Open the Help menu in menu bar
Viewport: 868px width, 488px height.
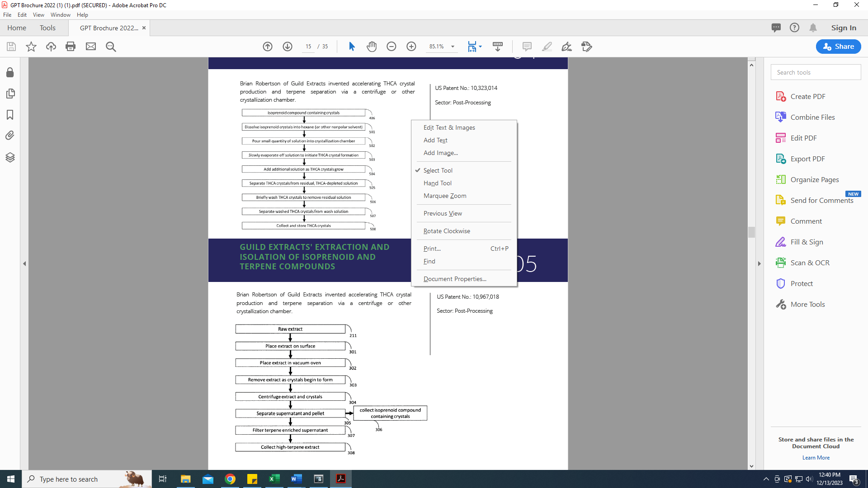coord(82,15)
